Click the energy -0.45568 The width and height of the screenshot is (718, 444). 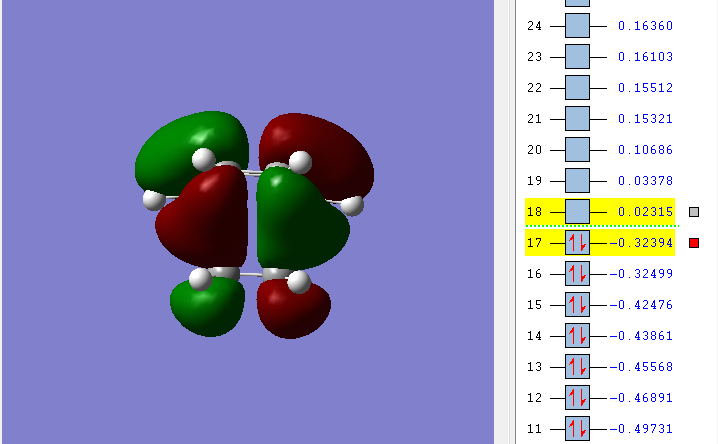[641, 367]
